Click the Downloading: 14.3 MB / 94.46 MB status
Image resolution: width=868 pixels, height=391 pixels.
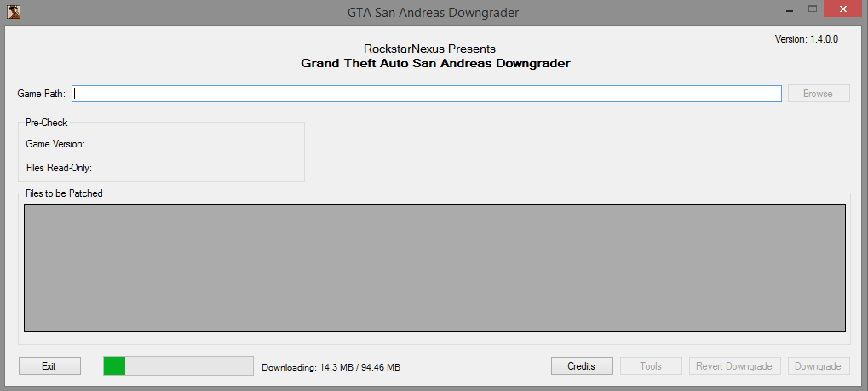(331, 367)
